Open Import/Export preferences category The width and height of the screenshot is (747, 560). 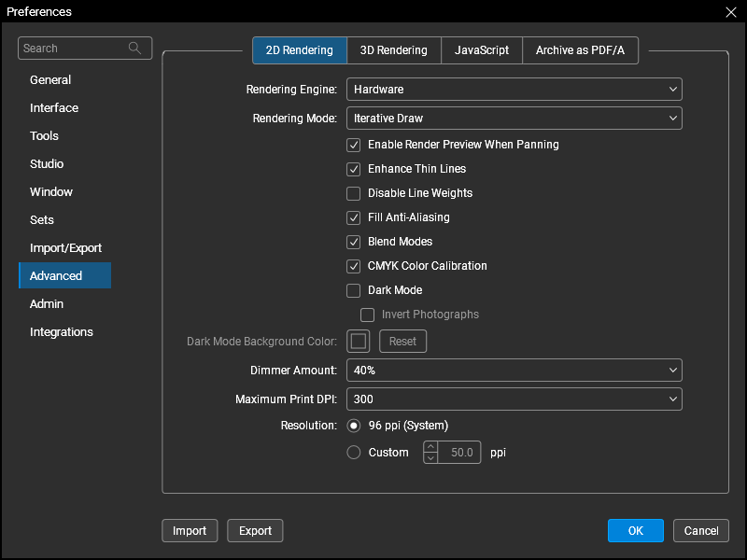64,248
